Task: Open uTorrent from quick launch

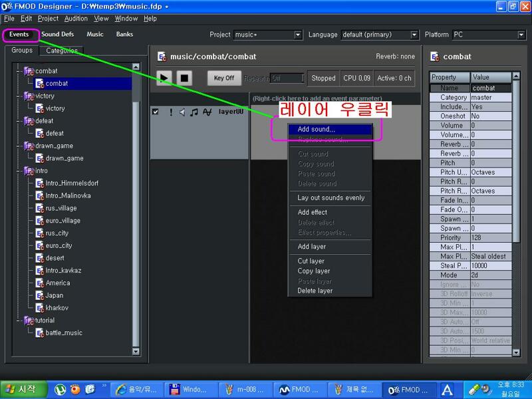Action: pos(60,390)
